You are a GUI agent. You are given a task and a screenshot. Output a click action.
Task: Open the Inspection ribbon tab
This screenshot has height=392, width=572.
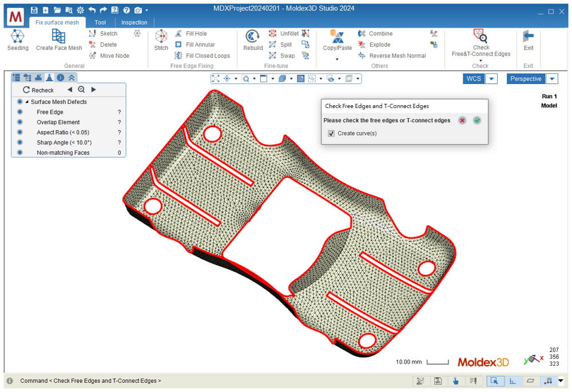click(134, 23)
